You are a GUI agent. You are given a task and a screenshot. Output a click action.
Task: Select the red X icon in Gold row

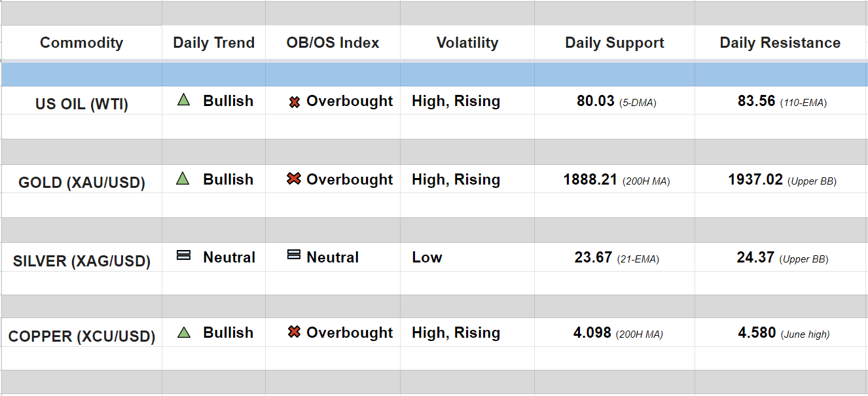(x=294, y=179)
